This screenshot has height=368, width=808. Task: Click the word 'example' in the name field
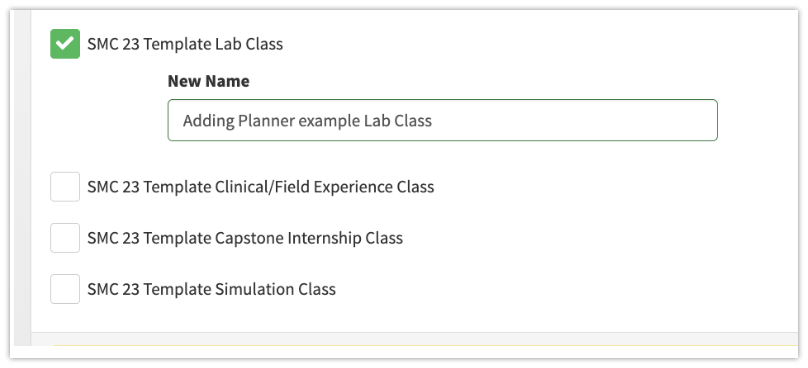coord(329,121)
